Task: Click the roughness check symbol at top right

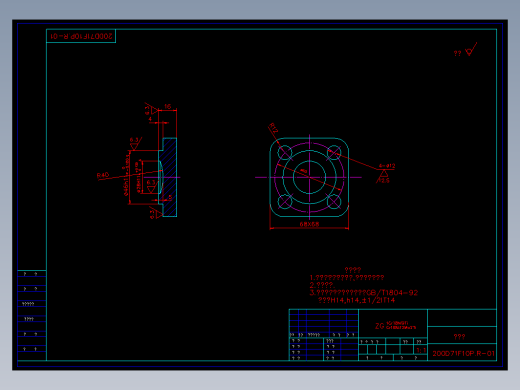Action: (471, 49)
